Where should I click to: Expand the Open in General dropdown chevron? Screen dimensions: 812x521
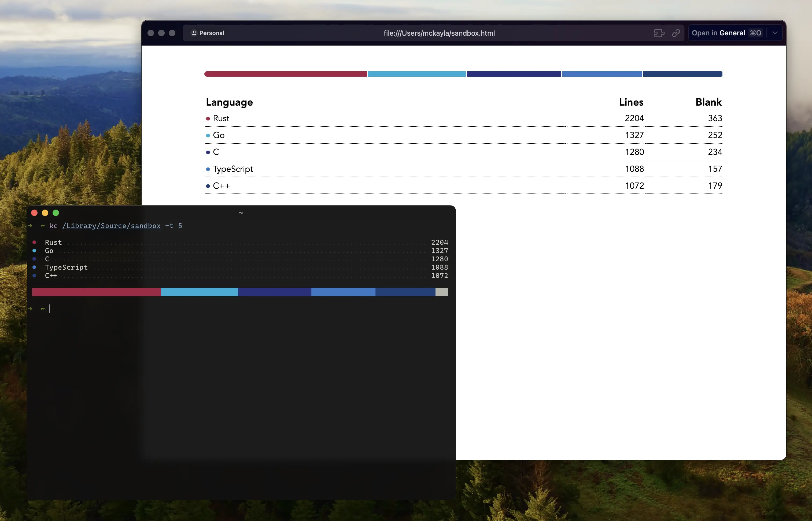775,33
